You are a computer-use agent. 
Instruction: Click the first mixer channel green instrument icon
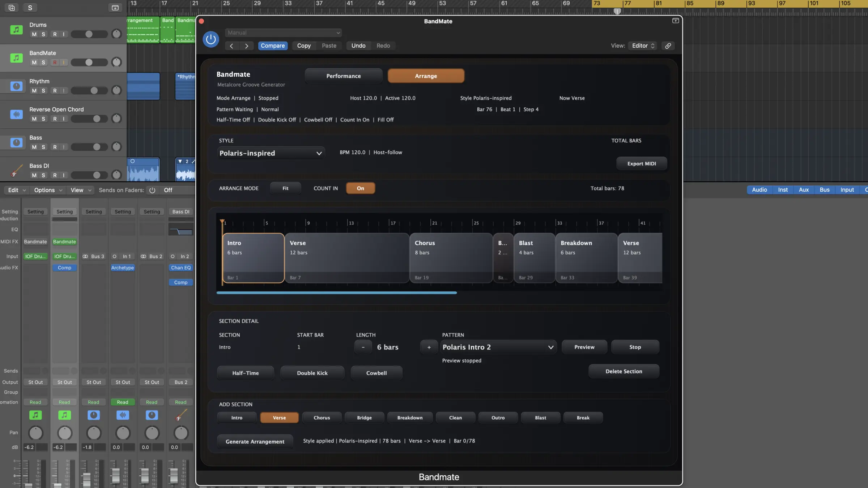point(35,415)
